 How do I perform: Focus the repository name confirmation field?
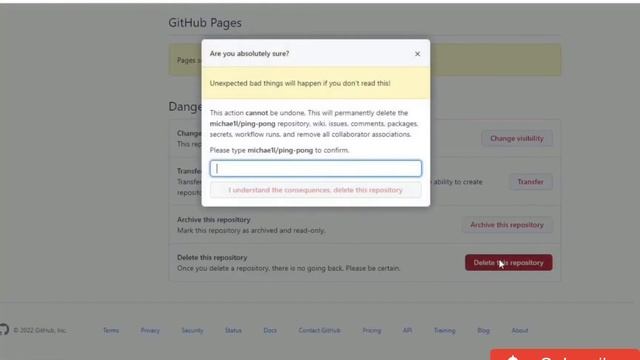(316, 169)
